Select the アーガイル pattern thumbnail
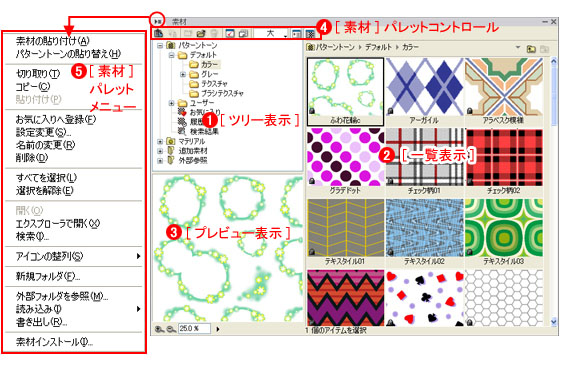Screen dimensions: 565x370 [424, 92]
